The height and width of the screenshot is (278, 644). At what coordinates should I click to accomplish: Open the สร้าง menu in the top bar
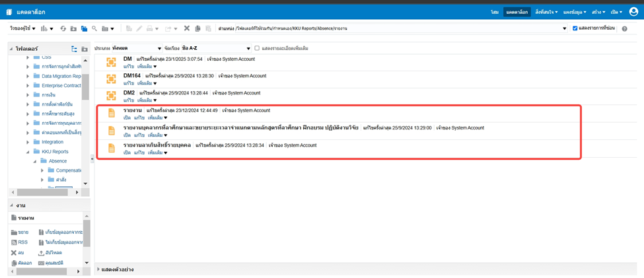(598, 12)
